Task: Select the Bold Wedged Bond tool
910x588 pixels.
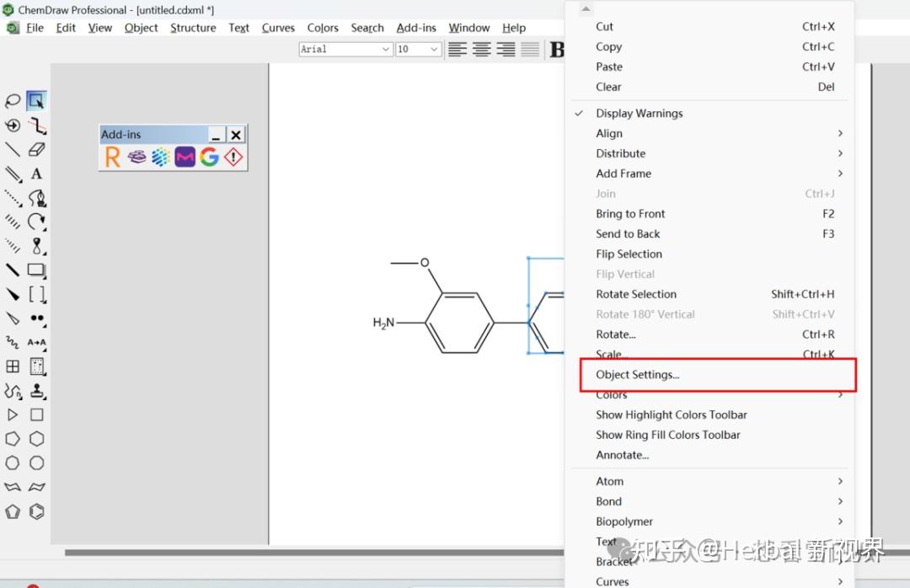Action: [x=12, y=294]
